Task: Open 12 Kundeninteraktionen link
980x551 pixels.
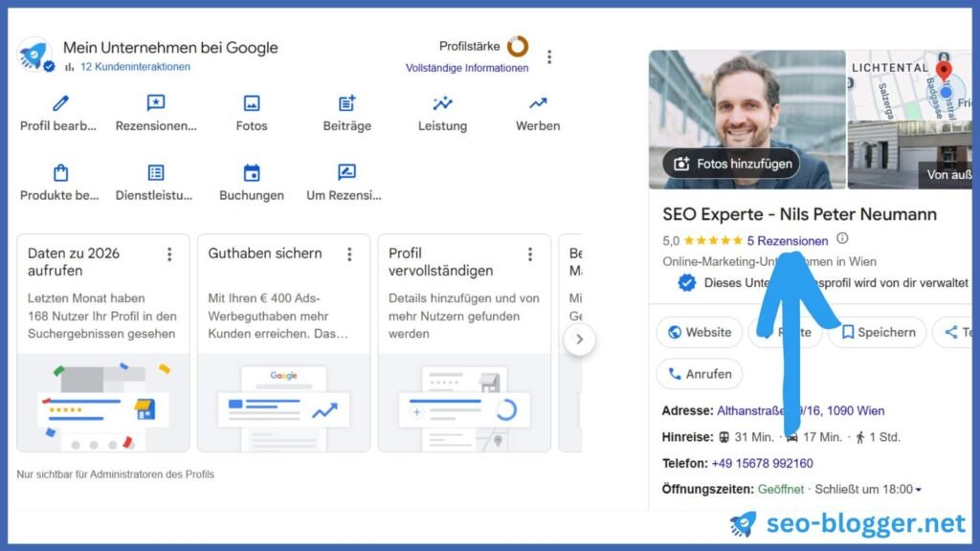Action: [x=135, y=67]
